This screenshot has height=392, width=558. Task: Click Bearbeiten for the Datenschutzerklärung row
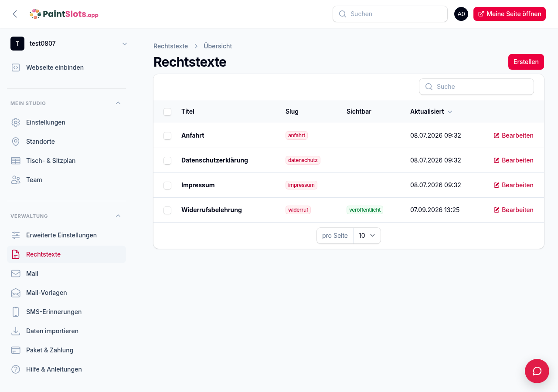pyautogui.click(x=514, y=160)
